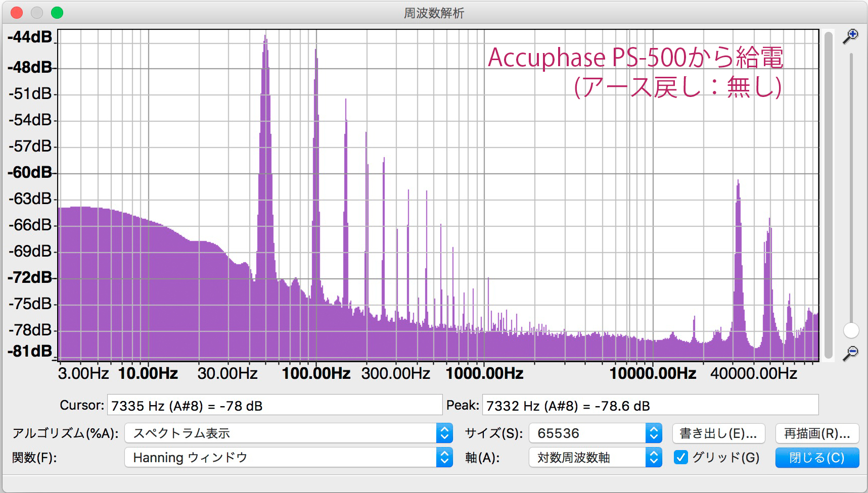
Task: Click the zoom in magnifier icon
Action: 850,36
